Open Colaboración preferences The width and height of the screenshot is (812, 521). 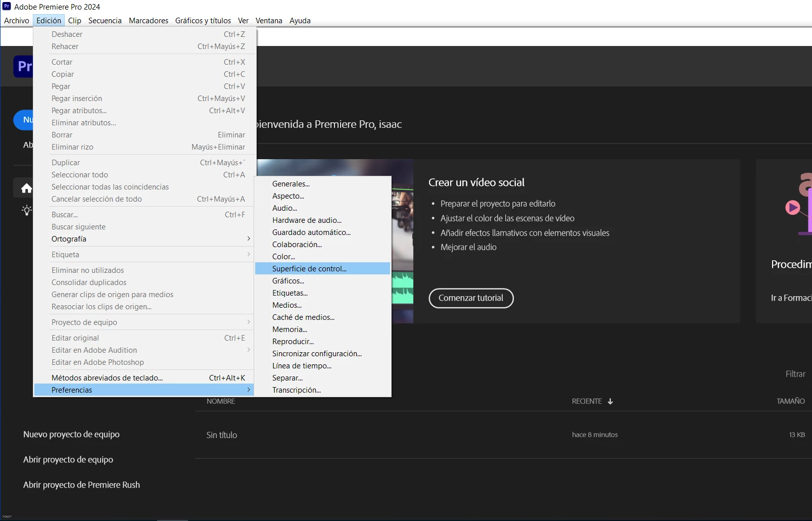point(323,245)
